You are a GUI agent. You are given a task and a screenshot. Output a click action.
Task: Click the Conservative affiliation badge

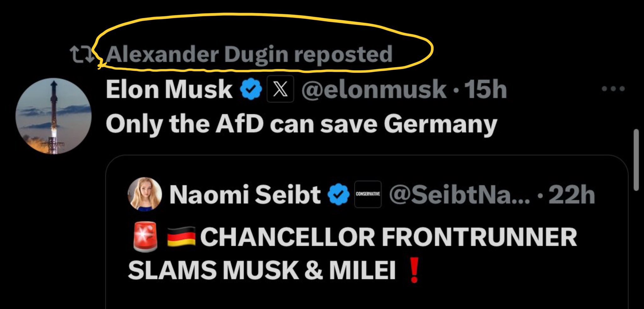click(368, 194)
